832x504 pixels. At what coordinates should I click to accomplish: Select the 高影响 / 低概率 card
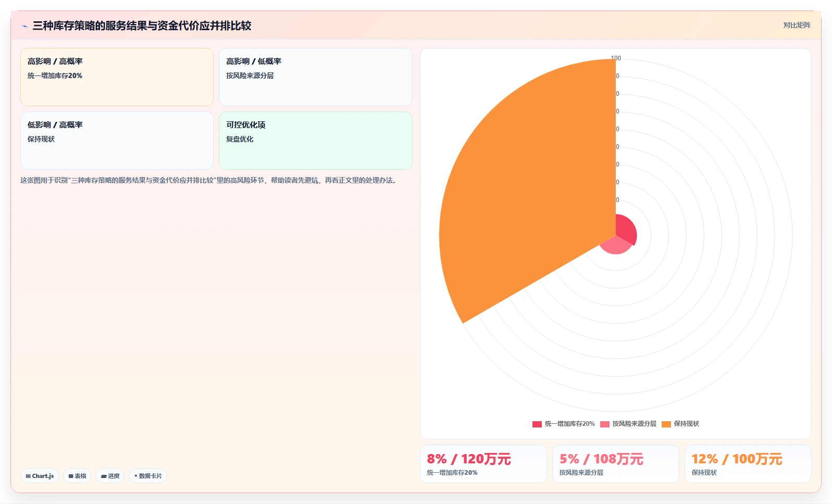coord(315,77)
